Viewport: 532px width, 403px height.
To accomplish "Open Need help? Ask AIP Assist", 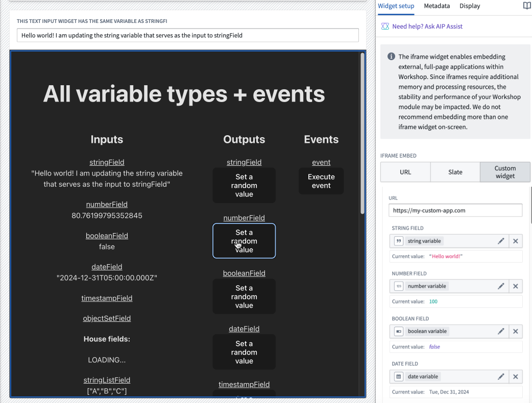I will click(427, 26).
